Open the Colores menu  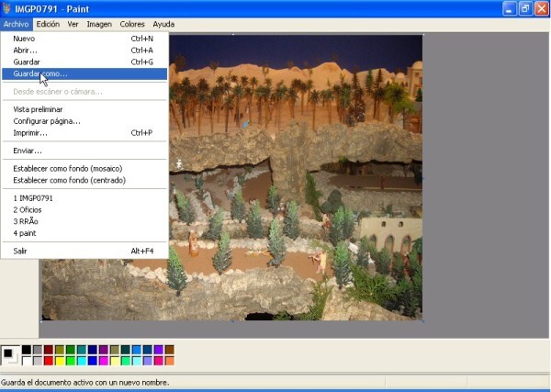point(132,24)
